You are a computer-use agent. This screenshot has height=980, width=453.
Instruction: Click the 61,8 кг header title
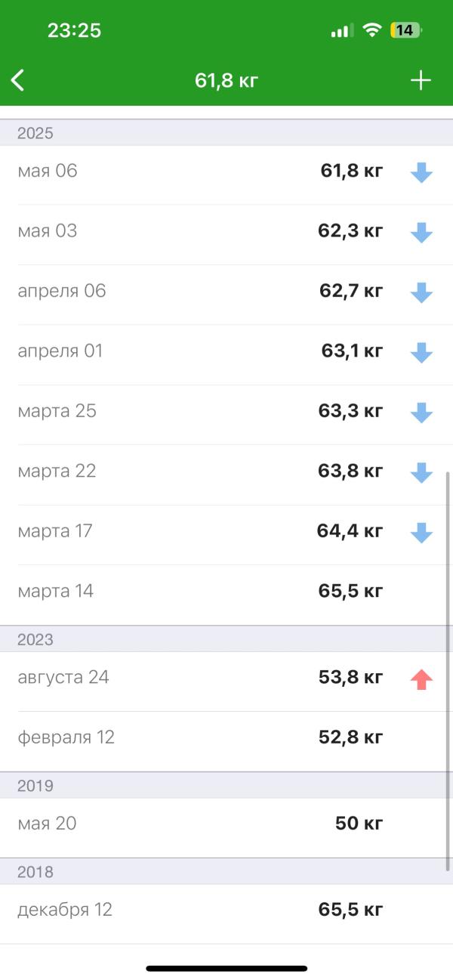click(226, 80)
